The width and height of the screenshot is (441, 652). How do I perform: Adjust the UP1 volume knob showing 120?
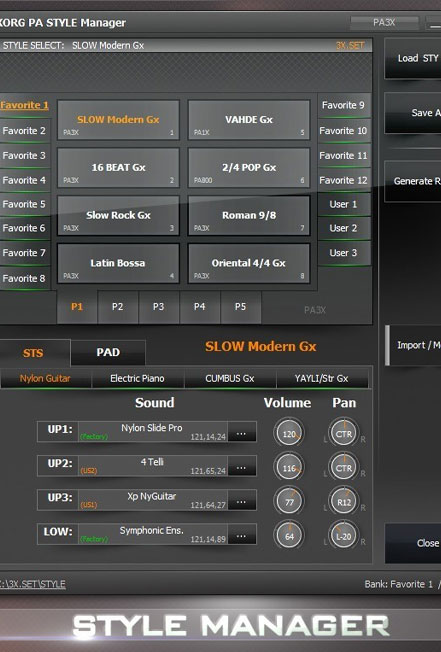click(x=289, y=433)
